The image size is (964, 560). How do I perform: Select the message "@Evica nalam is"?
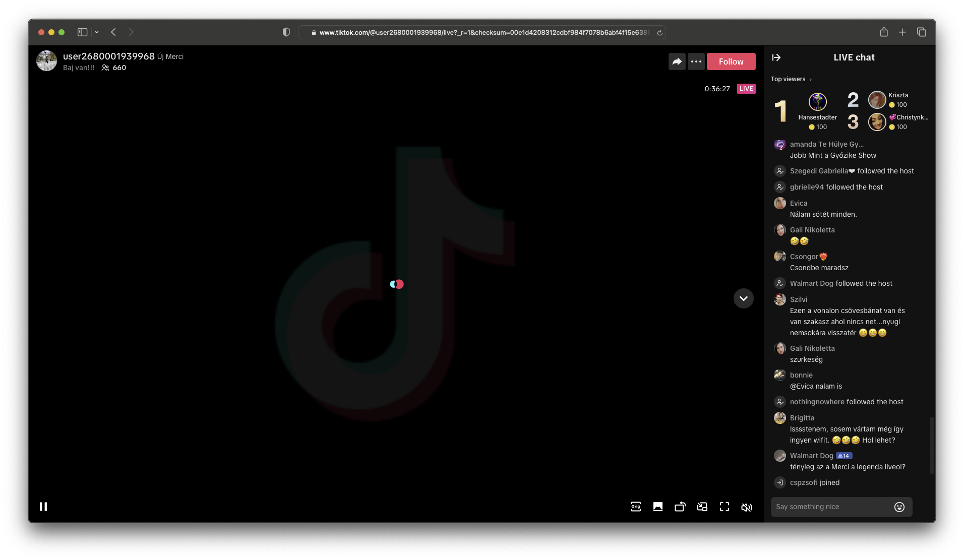pyautogui.click(x=816, y=386)
